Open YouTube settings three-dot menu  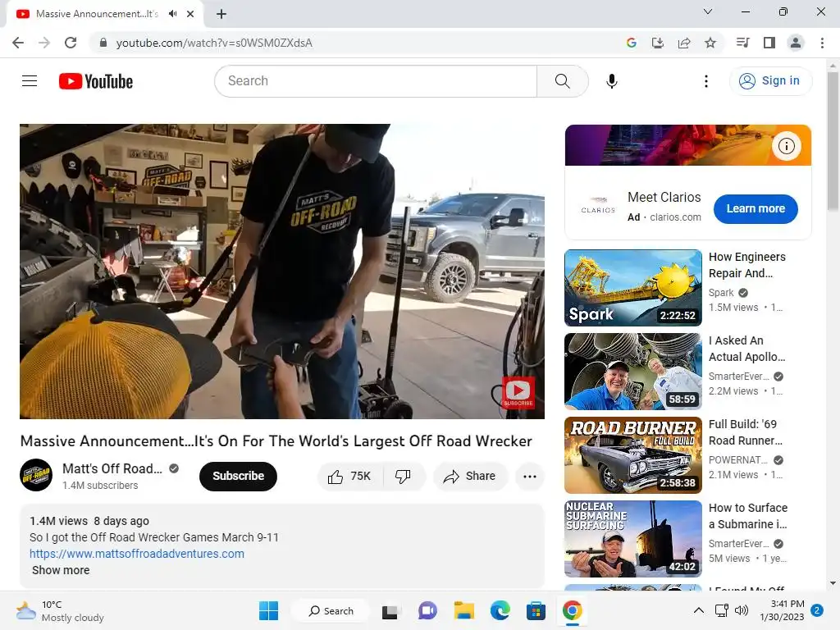click(x=706, y=81)
